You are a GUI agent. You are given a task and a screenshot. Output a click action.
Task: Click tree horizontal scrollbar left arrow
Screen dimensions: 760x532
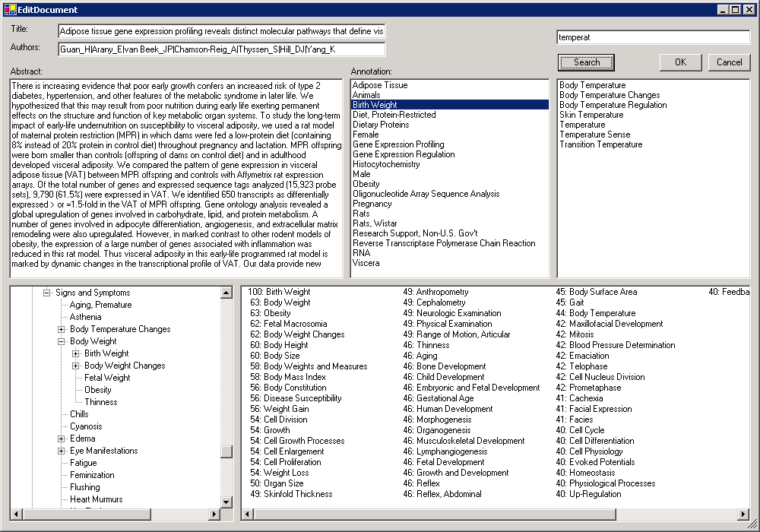16,514
